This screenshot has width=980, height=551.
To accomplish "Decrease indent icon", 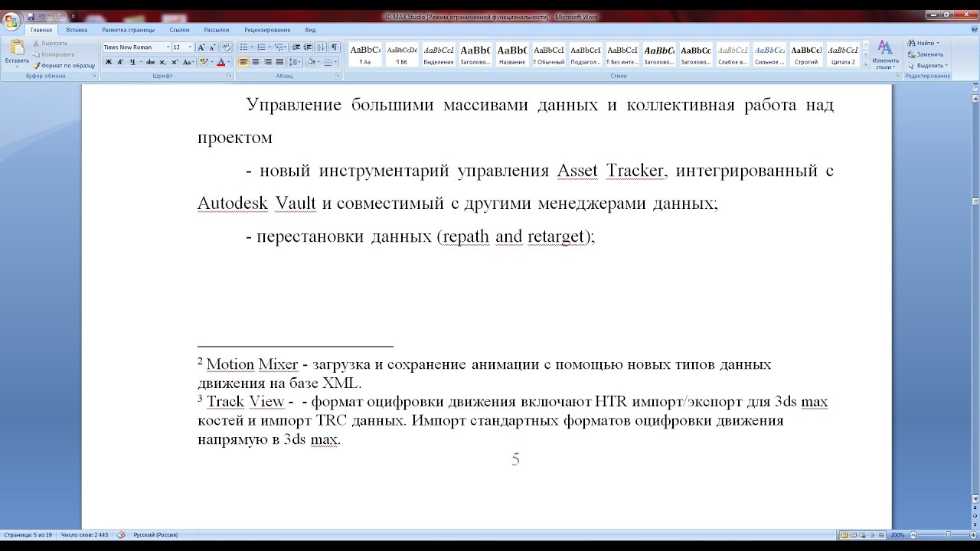I will pyautogui.click(x=295, y=47).
